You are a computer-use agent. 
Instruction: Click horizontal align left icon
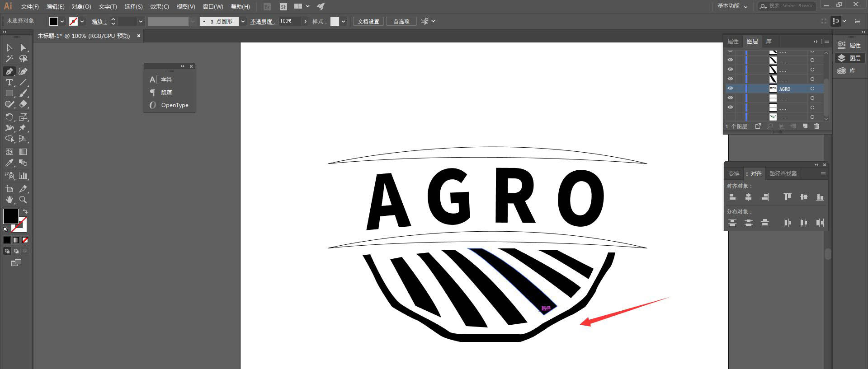[x=732, y=197]
